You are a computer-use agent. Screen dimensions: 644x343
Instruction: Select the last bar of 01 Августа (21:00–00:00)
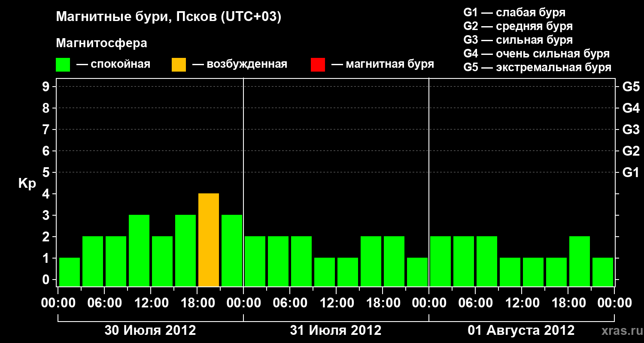[x=603, y=272]
